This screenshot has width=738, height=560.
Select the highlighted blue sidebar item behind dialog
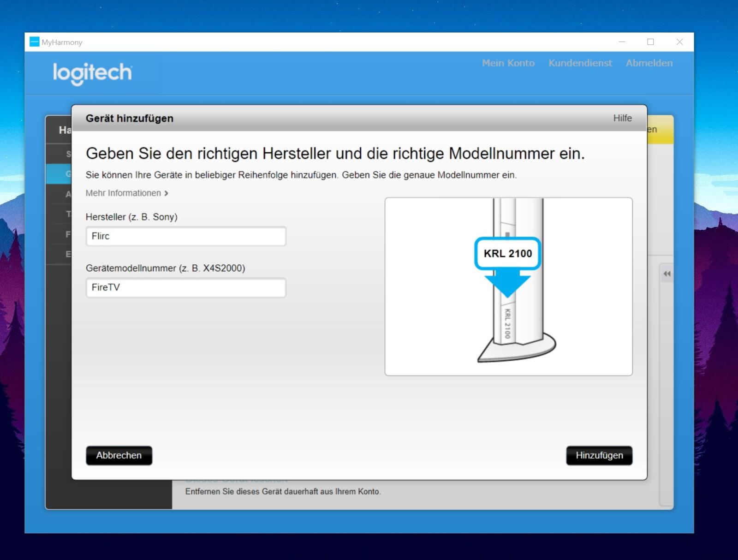59,174
